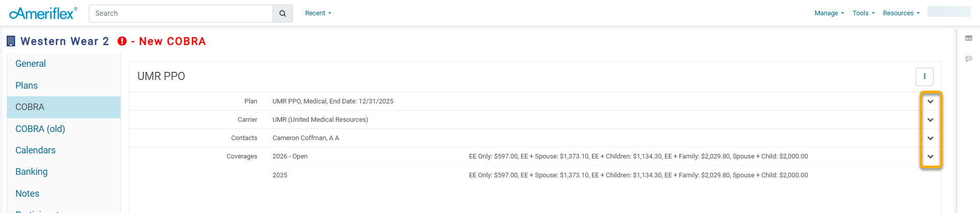Expand the Coverages row chevron
This screenshot has width=980, height=213.
click(930, 156)
